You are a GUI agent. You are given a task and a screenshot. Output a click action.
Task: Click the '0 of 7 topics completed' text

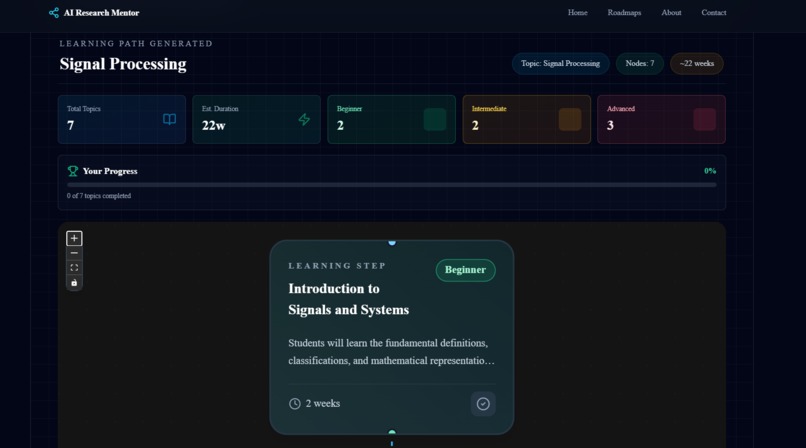[x=99, y=196]
